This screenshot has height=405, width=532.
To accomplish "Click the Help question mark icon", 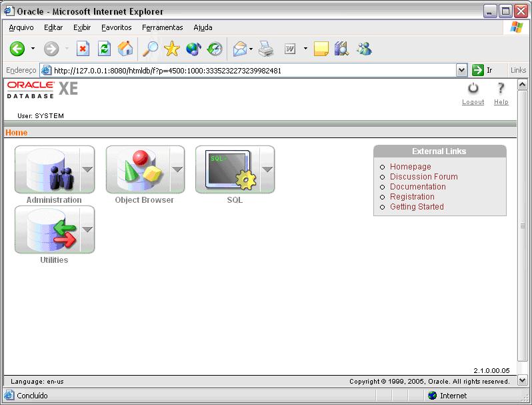I will click(501, 89).
